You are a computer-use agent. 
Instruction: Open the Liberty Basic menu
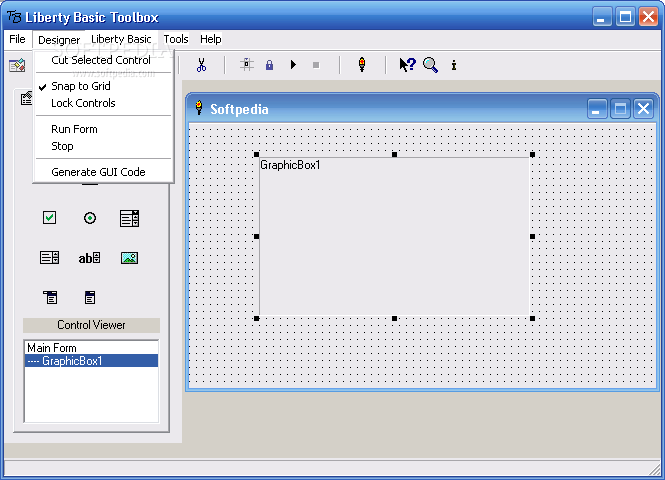coord(121,39)
